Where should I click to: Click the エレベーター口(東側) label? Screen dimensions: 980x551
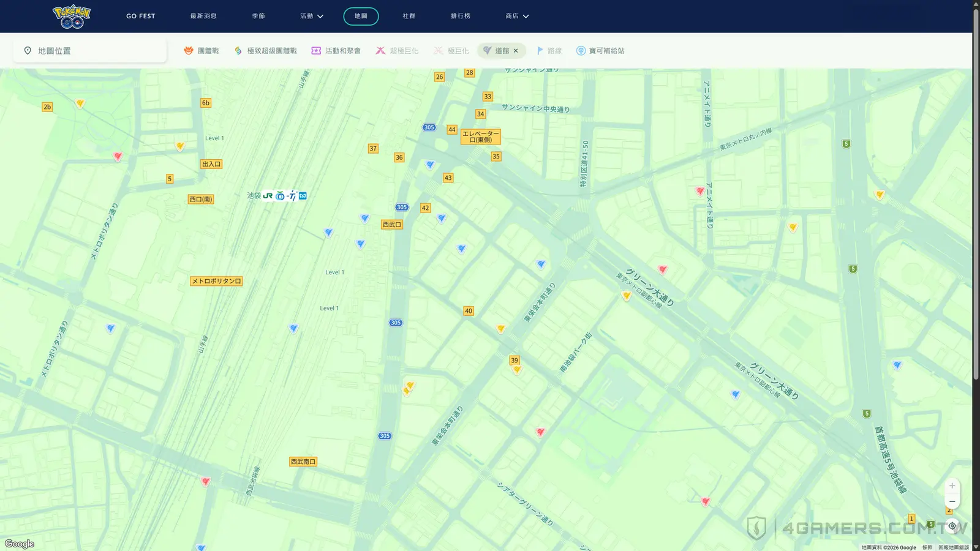point(481,137)
